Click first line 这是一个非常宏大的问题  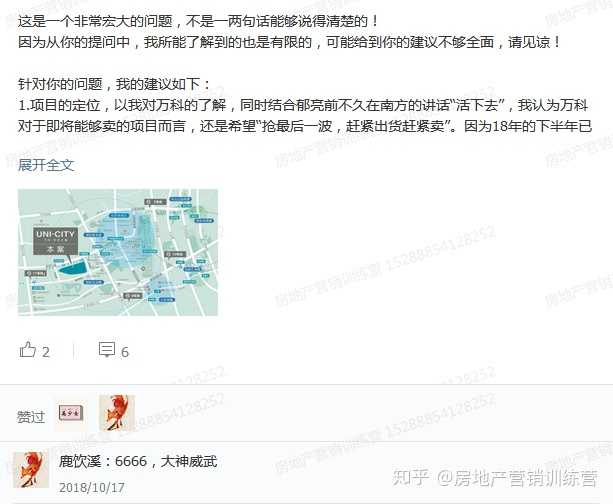pos(199,21)
